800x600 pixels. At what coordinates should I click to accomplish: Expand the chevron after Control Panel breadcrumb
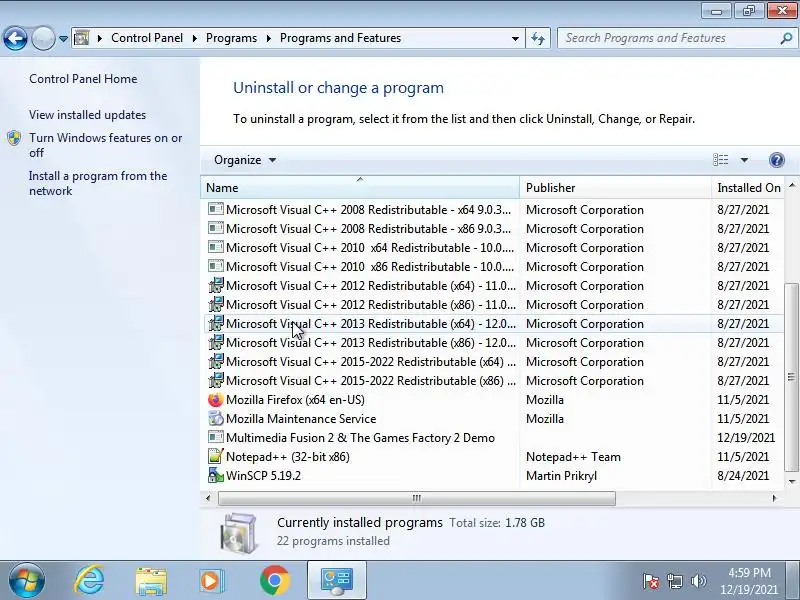point(194,38)
